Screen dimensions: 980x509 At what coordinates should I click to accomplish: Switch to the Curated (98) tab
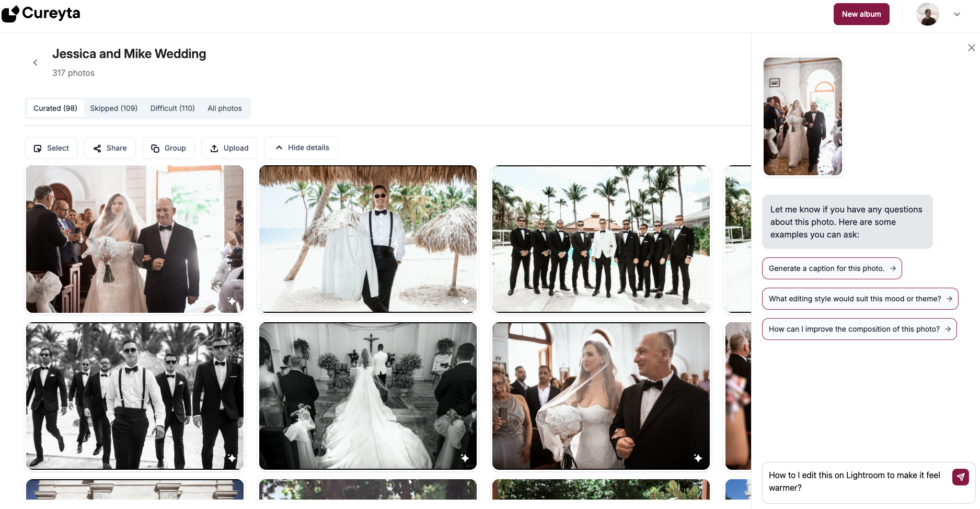tap(55, 108)
